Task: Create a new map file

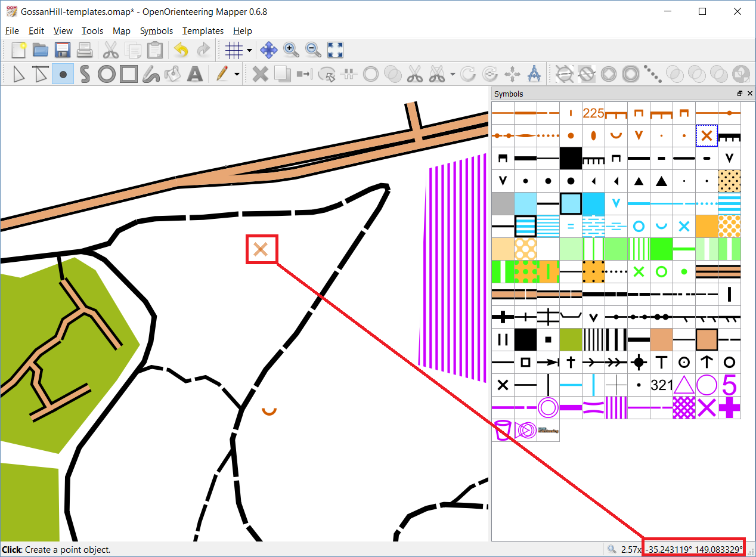Action: pos(19,50)
